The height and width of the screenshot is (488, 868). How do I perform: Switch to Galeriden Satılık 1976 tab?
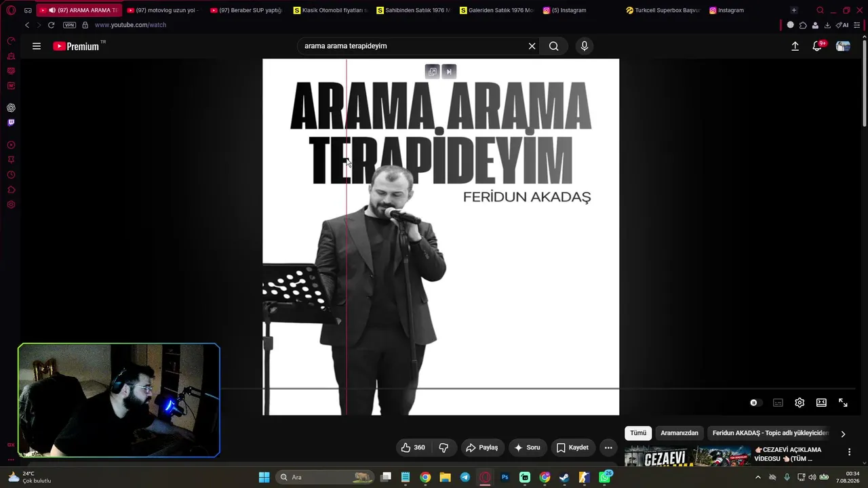pos(497,10)
